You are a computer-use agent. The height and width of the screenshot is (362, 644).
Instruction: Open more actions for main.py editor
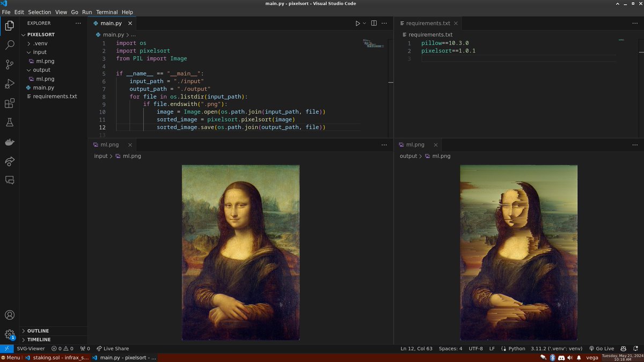[384, 24]
